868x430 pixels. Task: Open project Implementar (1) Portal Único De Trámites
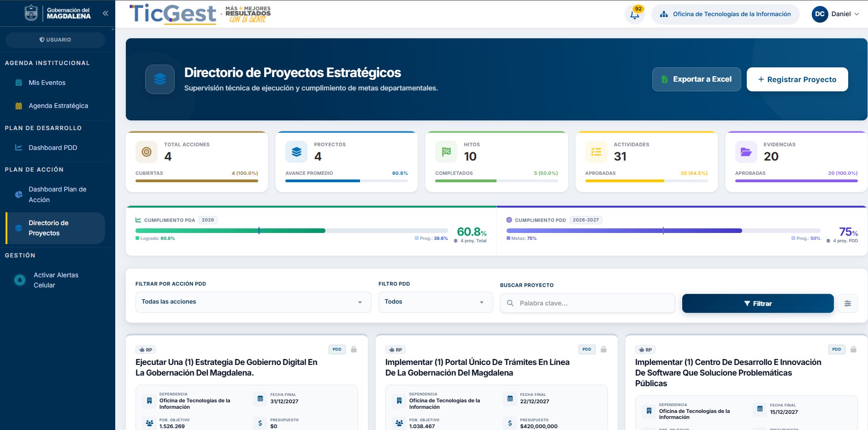tap(477, 367)
